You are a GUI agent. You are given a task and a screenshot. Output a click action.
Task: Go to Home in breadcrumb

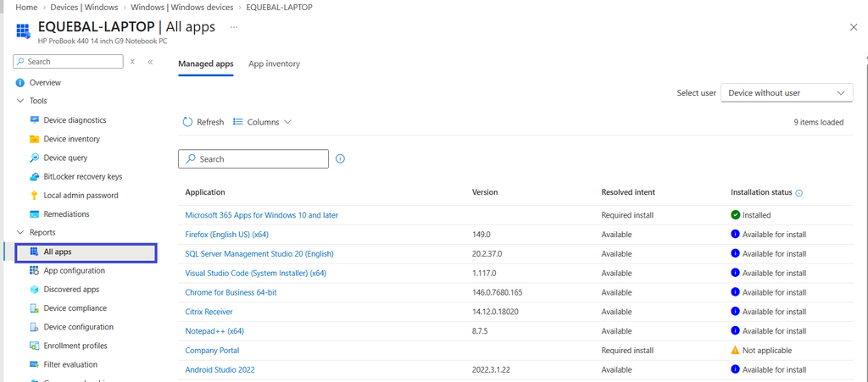(x=26, y=8)
